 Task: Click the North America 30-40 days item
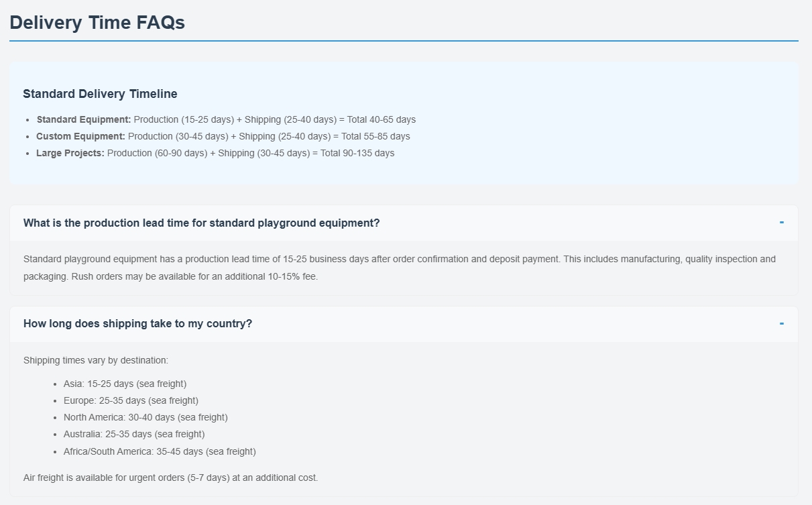pos(146,418)
